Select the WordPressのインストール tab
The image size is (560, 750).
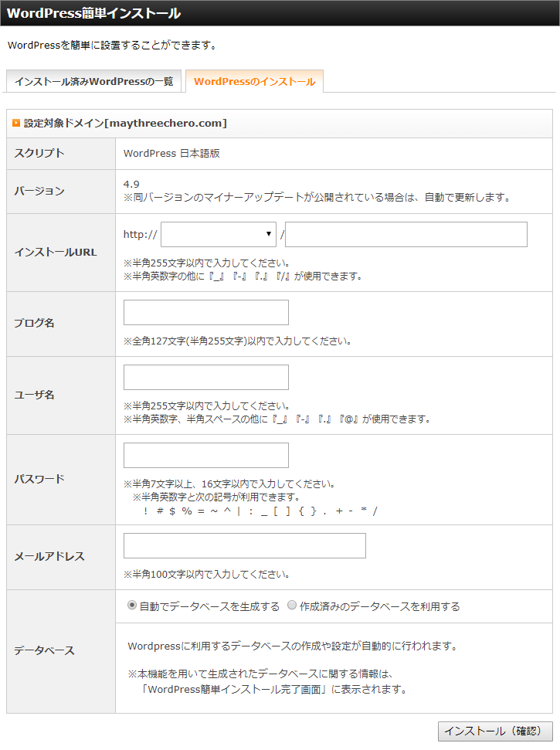pos(254,81)
